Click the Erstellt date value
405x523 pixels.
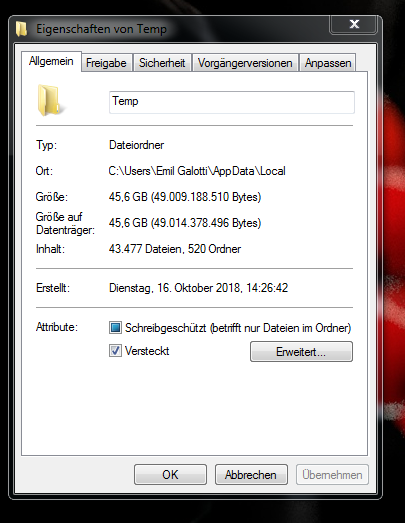198,288
